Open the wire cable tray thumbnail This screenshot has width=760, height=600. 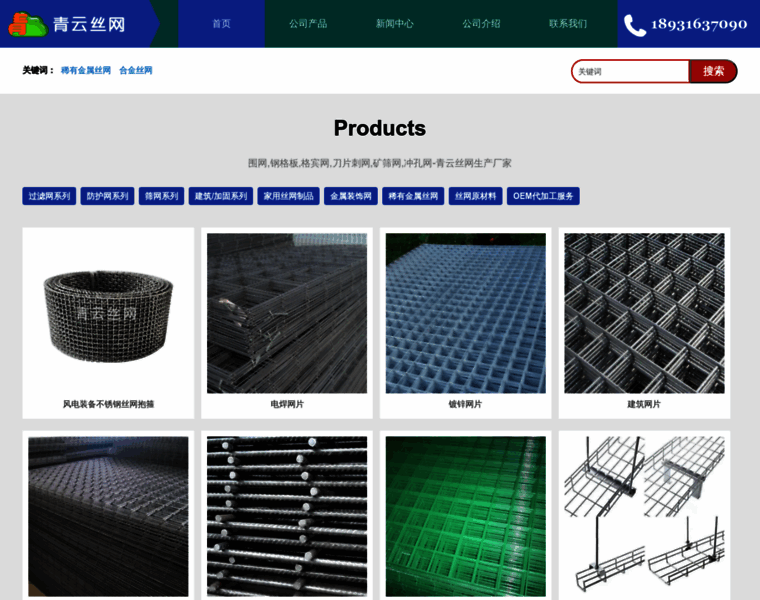(x=644, y=517)
